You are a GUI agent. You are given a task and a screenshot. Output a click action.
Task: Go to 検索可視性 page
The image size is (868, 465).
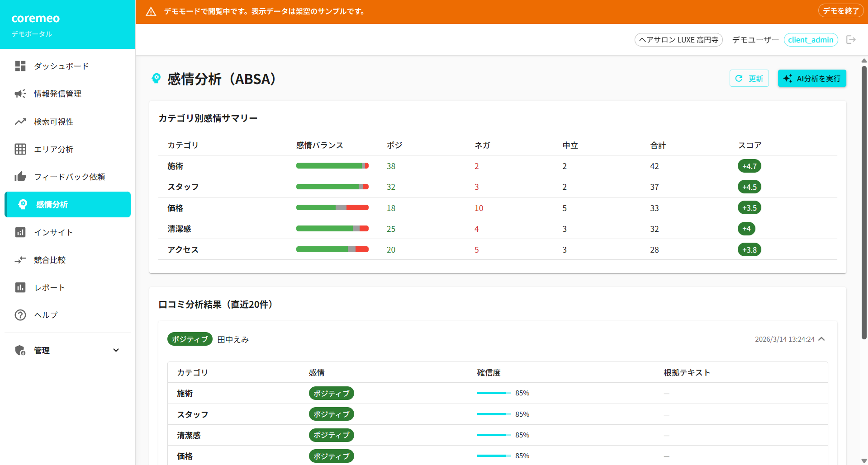(x=68, y=122)
